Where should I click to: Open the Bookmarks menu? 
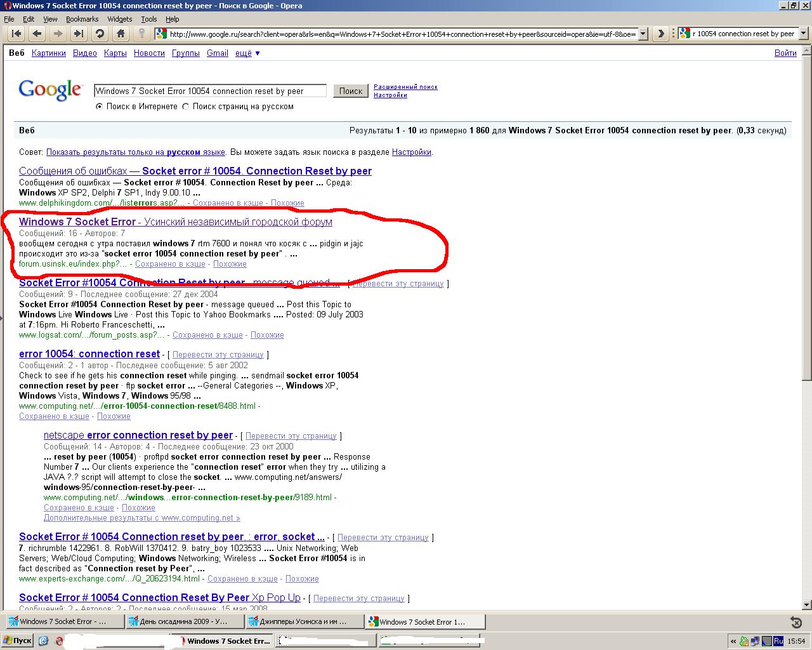[x=82, y=19]
